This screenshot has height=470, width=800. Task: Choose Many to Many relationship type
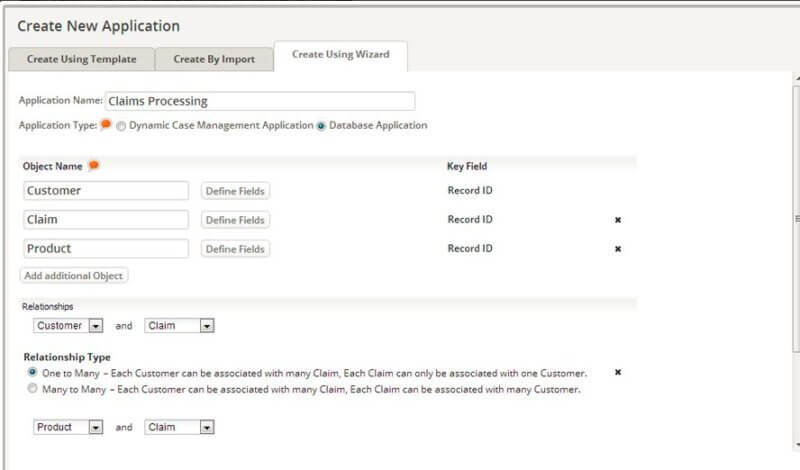pos(33,389)
